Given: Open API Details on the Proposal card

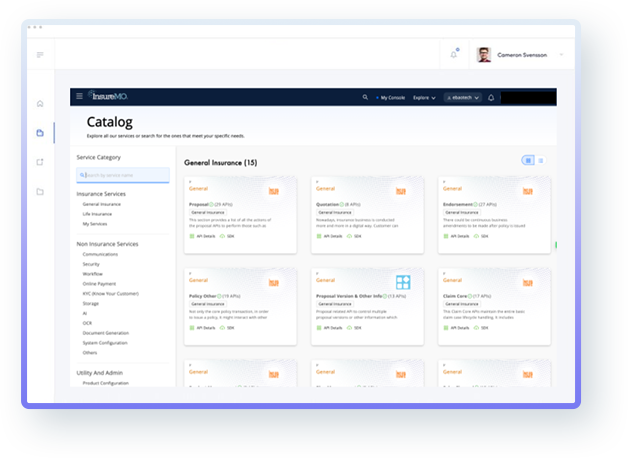Looking at the screenshot, I should (x=202, y=236).
